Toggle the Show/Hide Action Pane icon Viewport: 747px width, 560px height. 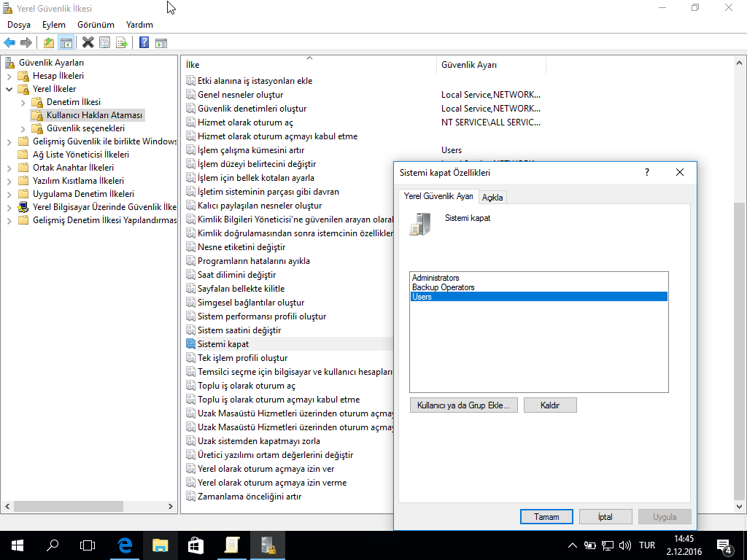pos(161,42)
